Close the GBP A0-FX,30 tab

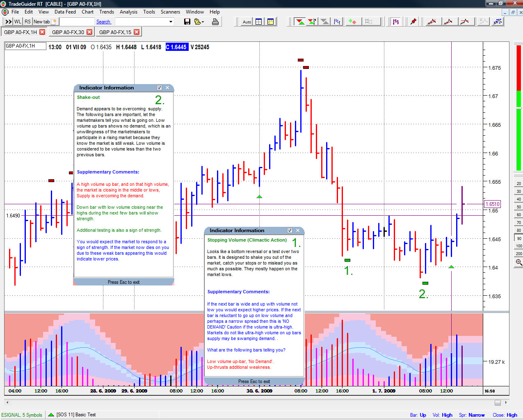(x=89, y=32)
